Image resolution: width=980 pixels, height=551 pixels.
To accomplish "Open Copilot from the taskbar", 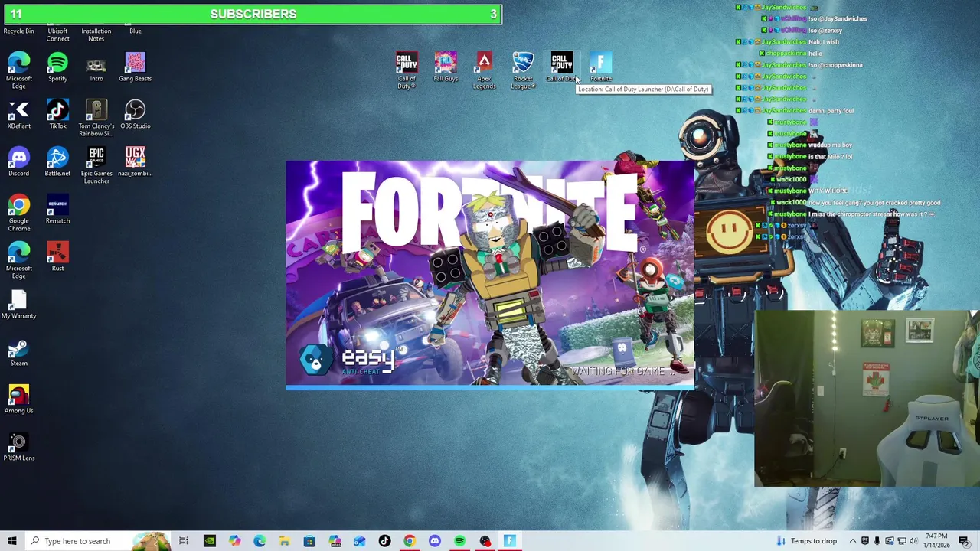I will [234, 541].
